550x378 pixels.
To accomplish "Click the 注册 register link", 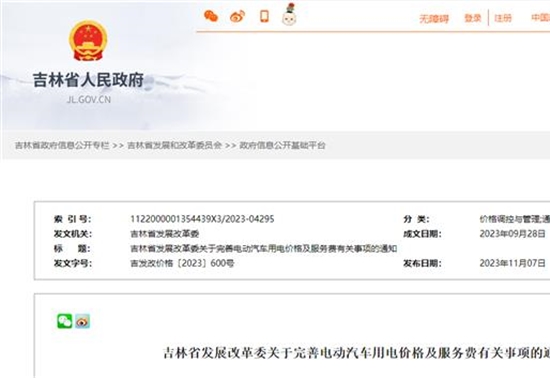I will click(x=503, y=18).
